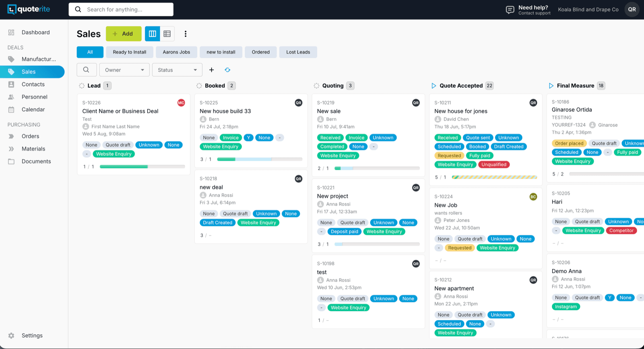Open Contacts via its sidebar icon
644x349 pixels.
point(11,85)
